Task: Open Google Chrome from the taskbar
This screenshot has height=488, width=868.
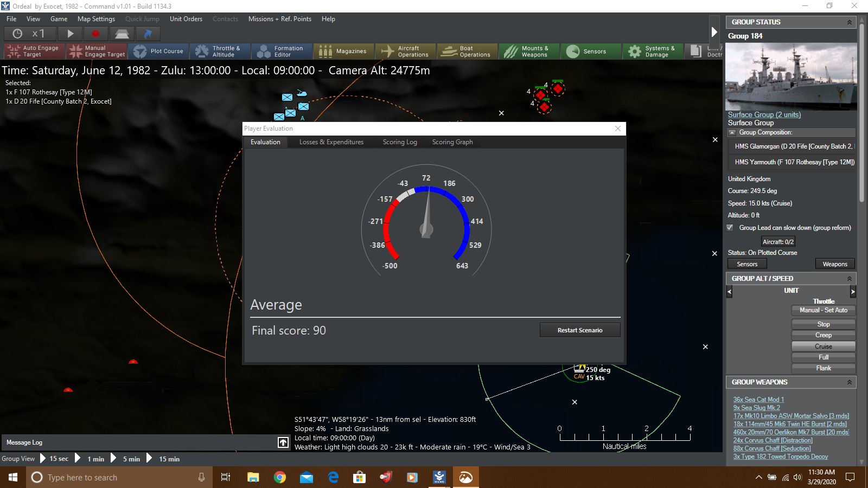Action: pos(279,477)
